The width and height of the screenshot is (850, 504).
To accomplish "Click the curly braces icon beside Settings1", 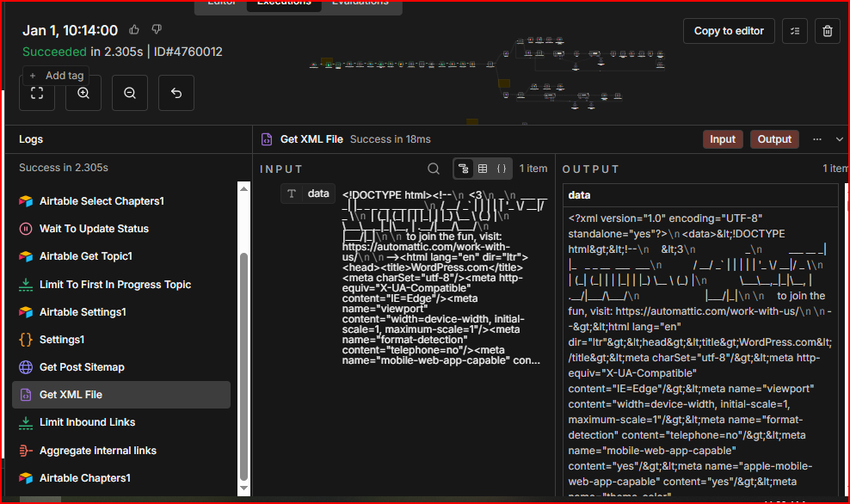I will coord(26,340).
